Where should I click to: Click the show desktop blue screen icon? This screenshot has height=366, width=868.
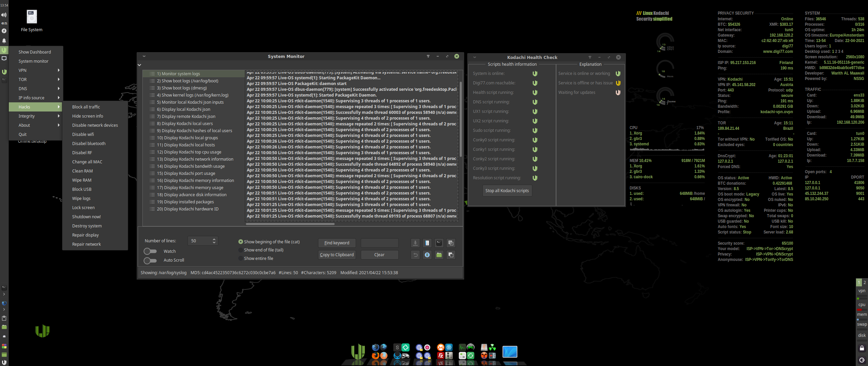coord(510,352)
